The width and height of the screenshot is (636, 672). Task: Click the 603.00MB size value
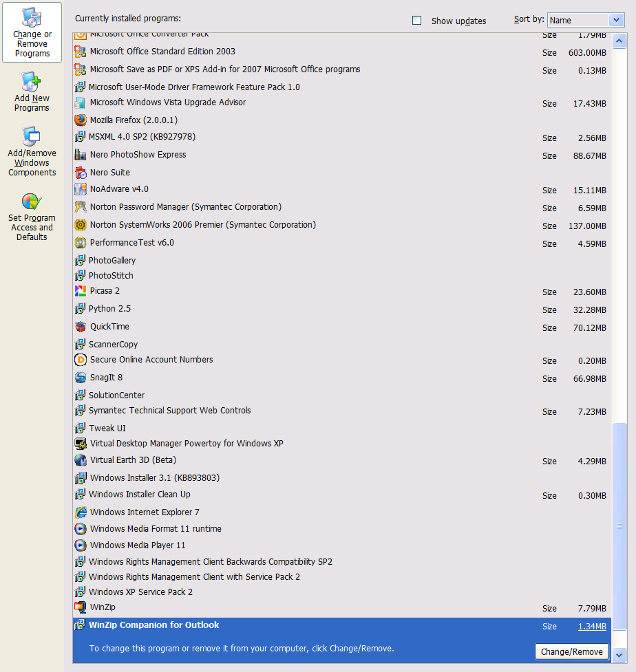pyautogui.click(x=587, y=53)
